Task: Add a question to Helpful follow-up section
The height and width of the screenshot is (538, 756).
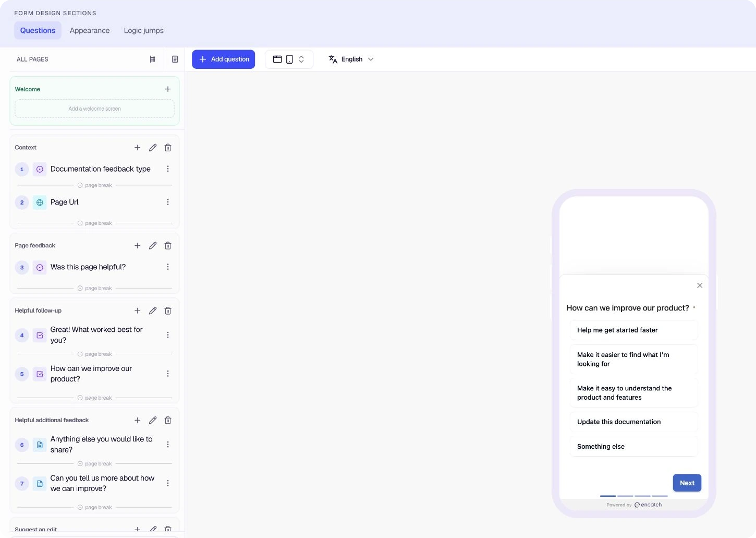Action: coord(138,311)
